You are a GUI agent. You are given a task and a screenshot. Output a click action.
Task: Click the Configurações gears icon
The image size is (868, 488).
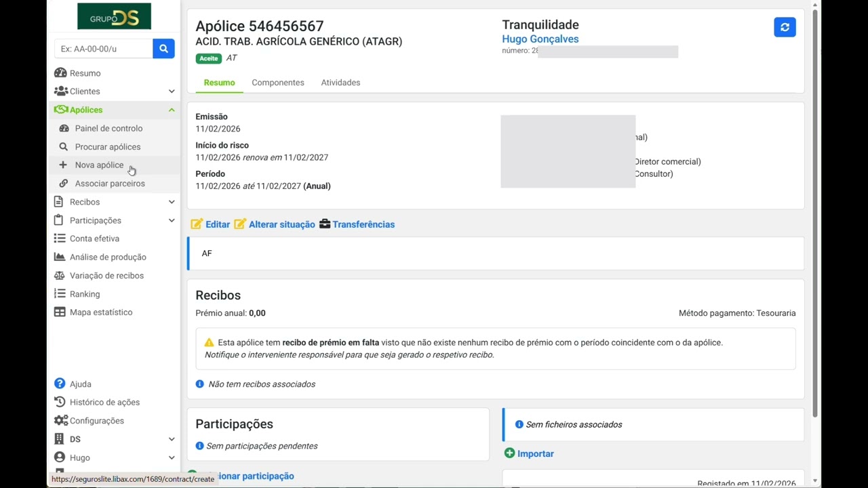click(61, 420)
